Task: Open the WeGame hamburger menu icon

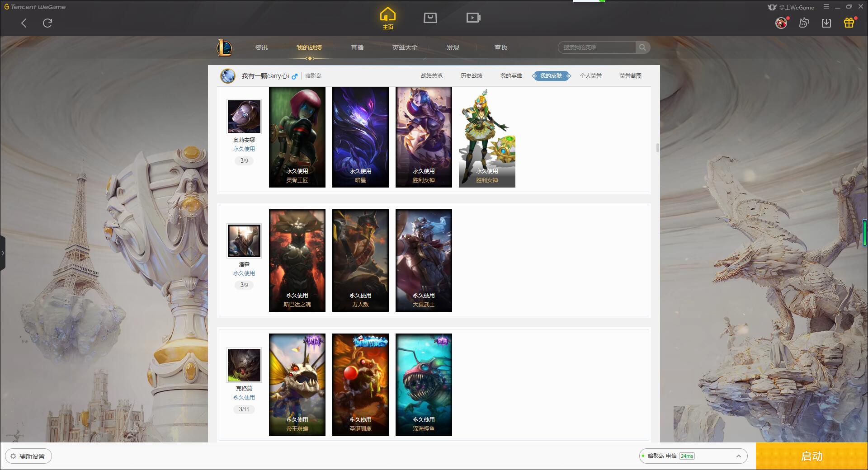Action: coord(826,7)
